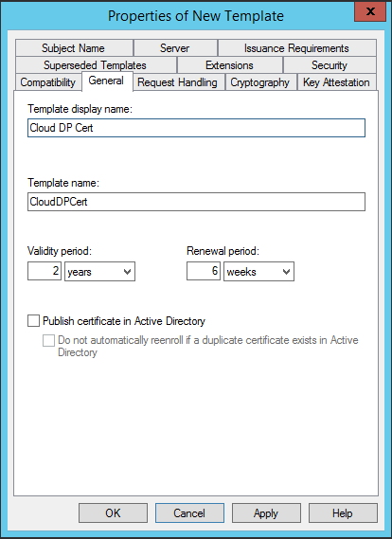Close the Properties of New Template dialog

[x=370, y=11]
